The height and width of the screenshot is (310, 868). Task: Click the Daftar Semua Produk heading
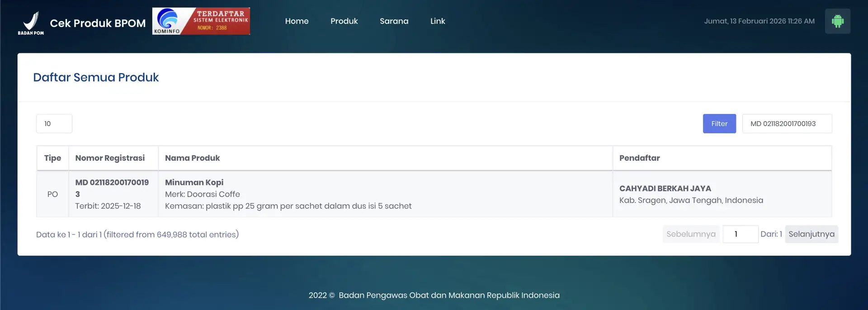(96, 77)
